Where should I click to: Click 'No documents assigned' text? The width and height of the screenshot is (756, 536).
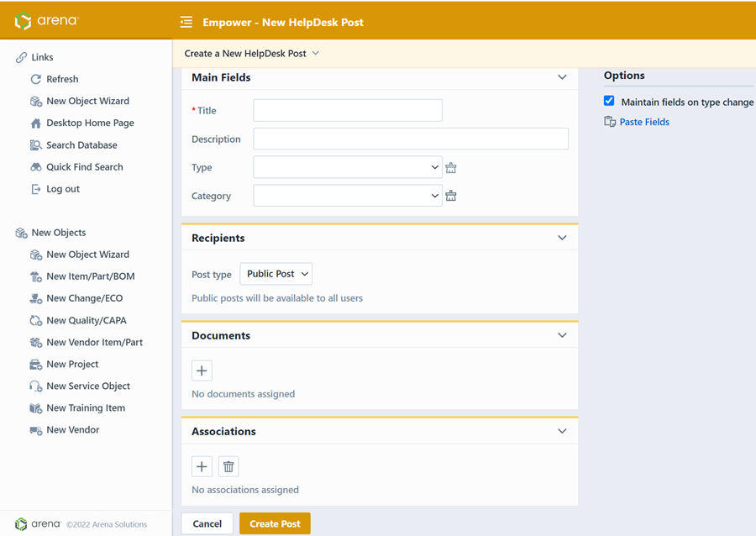tap(243, 394)
